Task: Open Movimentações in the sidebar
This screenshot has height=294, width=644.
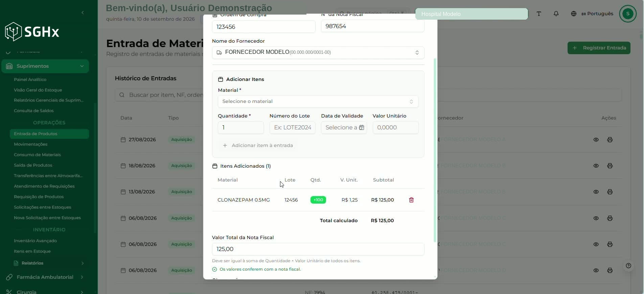Action: coord(31,144)
